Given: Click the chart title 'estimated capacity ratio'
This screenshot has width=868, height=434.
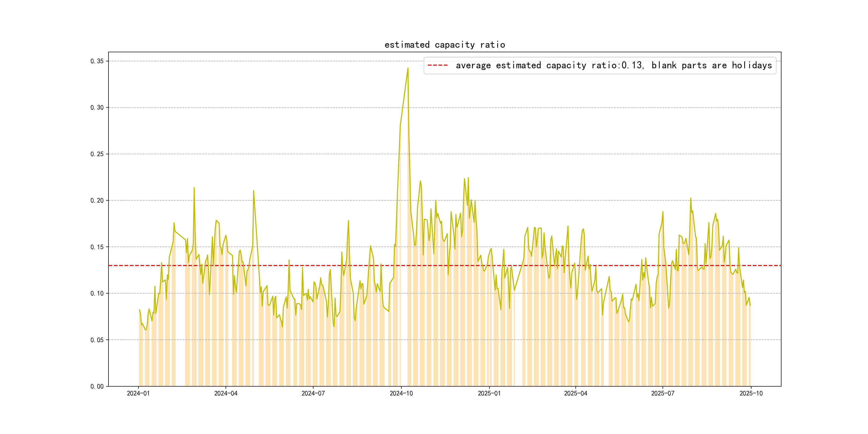Looking at the screenshot, I should (x=444, y=45).
